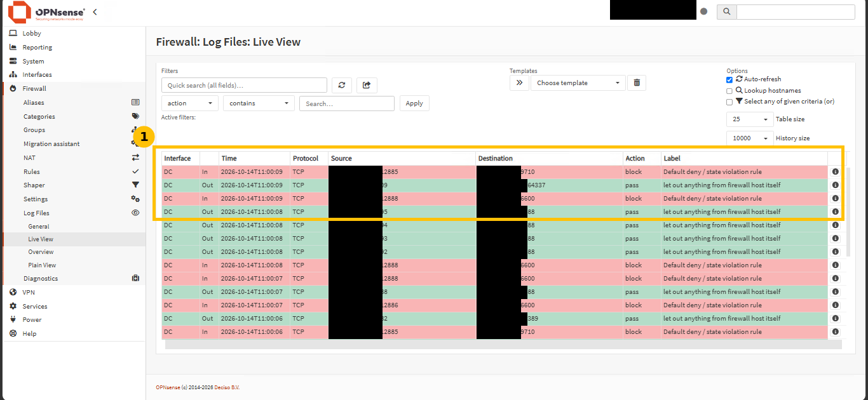The image size is (868, 400).
Task: Toggle the Auto-refresh checkbox
Action: (x=729, y=79)
